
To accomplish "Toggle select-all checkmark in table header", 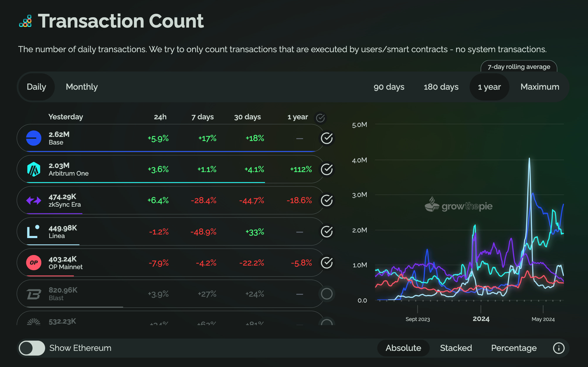I will [x=320, y=118].
